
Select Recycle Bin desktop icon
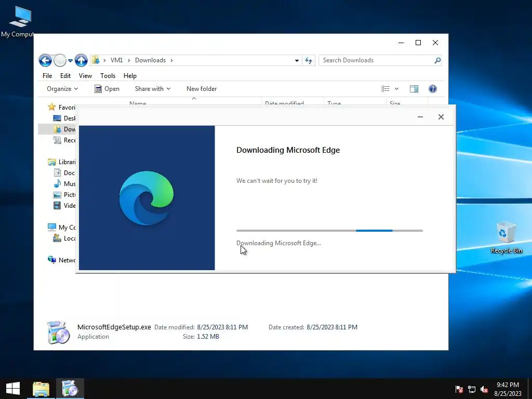[506, 237]
